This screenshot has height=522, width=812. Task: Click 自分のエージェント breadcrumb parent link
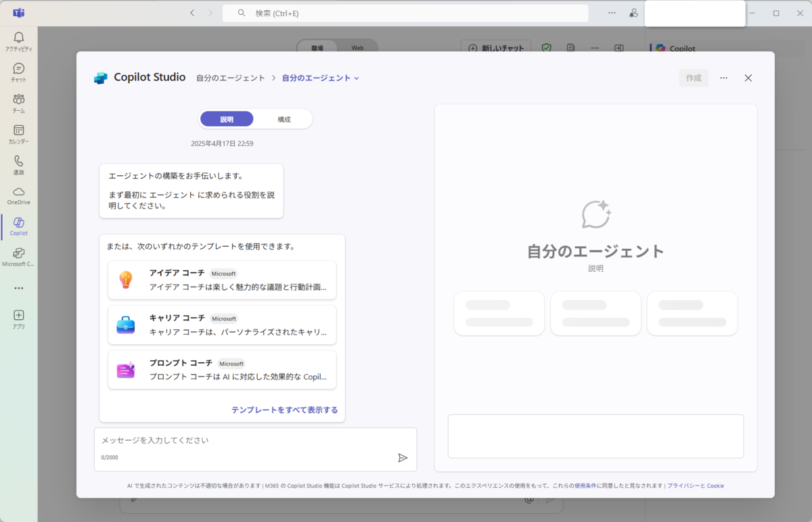(x=231, y=78)
